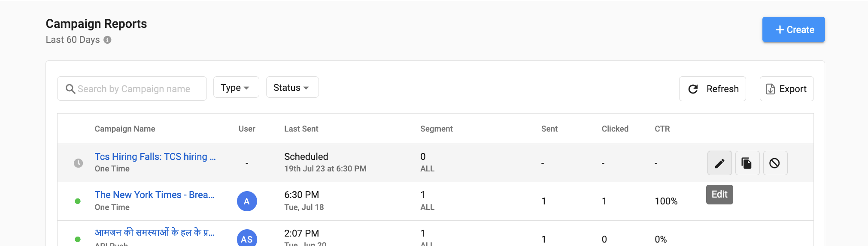Create a new campaign
868x246 pixels.
tap(793, 30)
